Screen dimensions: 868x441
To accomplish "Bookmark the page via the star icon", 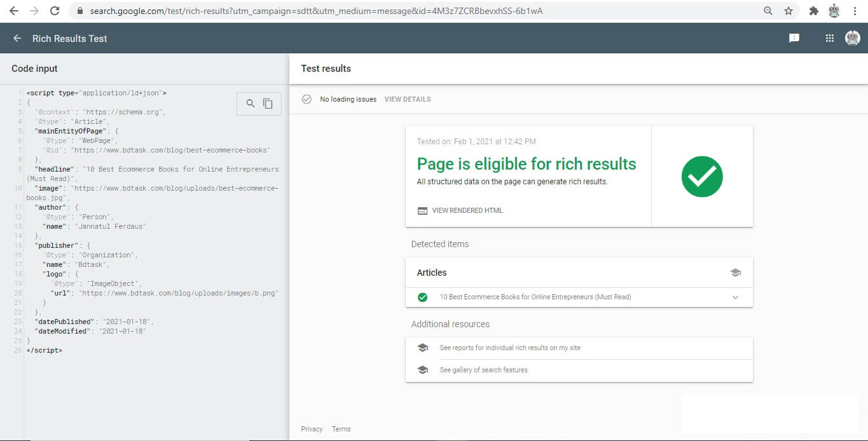I will tap(790, 10).
